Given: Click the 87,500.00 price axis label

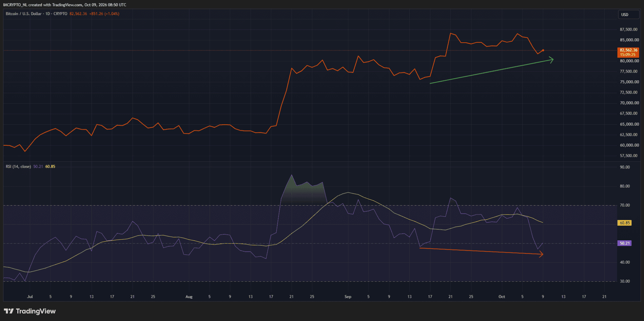Looking at the screenshot, I should coord(629,29).
